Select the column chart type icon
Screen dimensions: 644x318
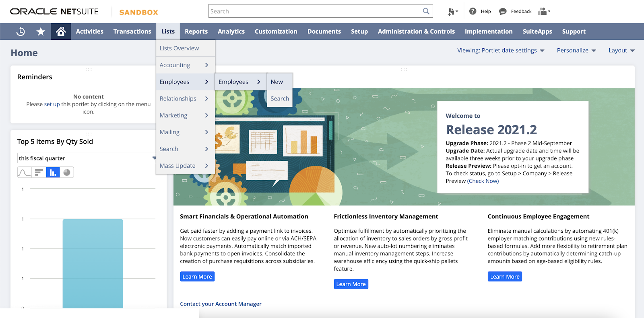(x=53, y=172)
